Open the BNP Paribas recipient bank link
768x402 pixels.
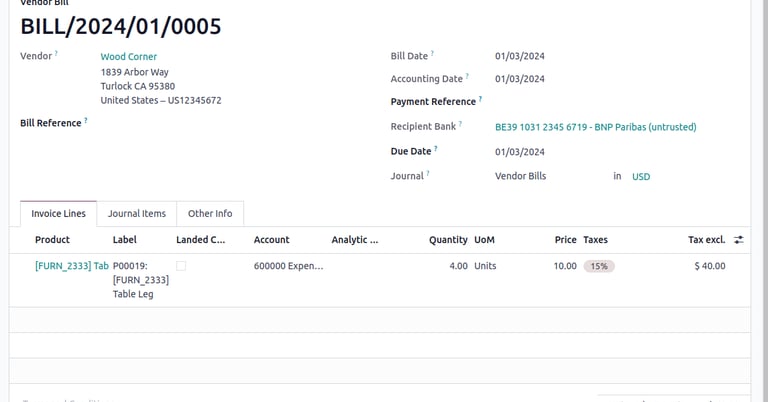(595, 128)
